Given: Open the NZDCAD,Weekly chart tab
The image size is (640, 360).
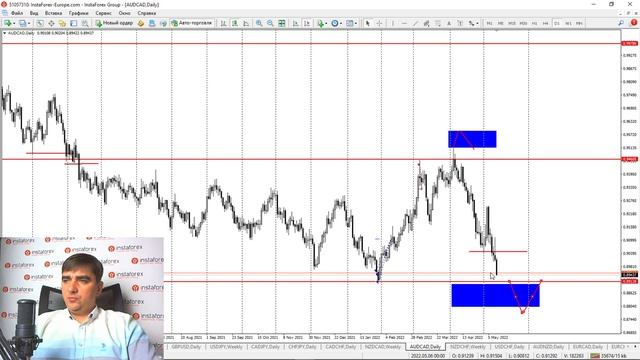Looking at the screenshot, I should pyautogui.click(x=382, y=347).
